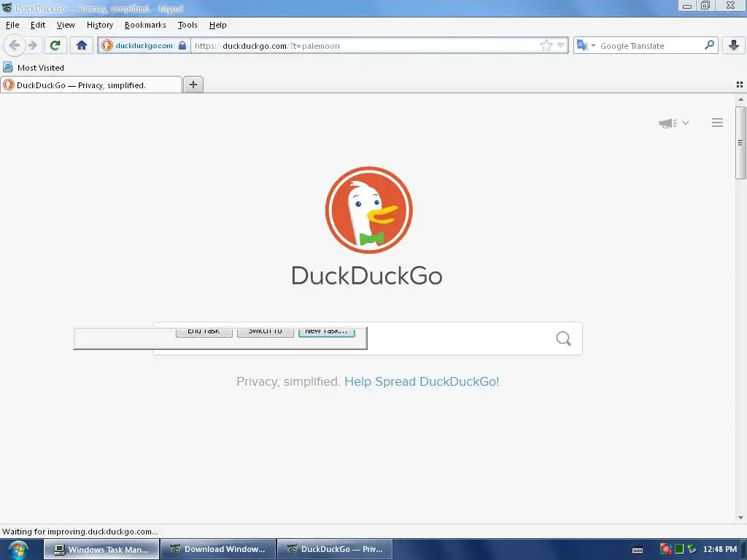Open the File menu

(12, 25)
